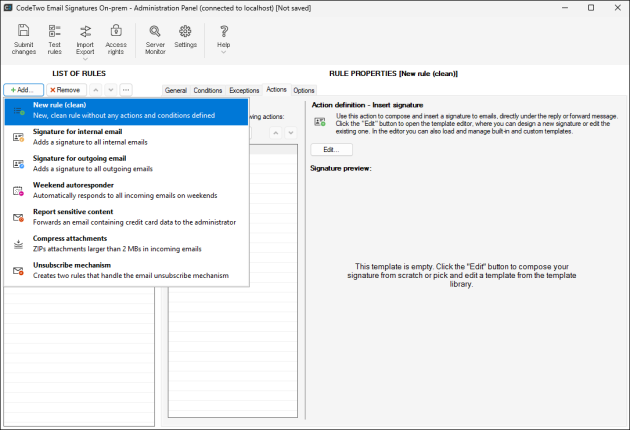
Task: Click the three-dots more options button
Action: (x=126, y=90)
